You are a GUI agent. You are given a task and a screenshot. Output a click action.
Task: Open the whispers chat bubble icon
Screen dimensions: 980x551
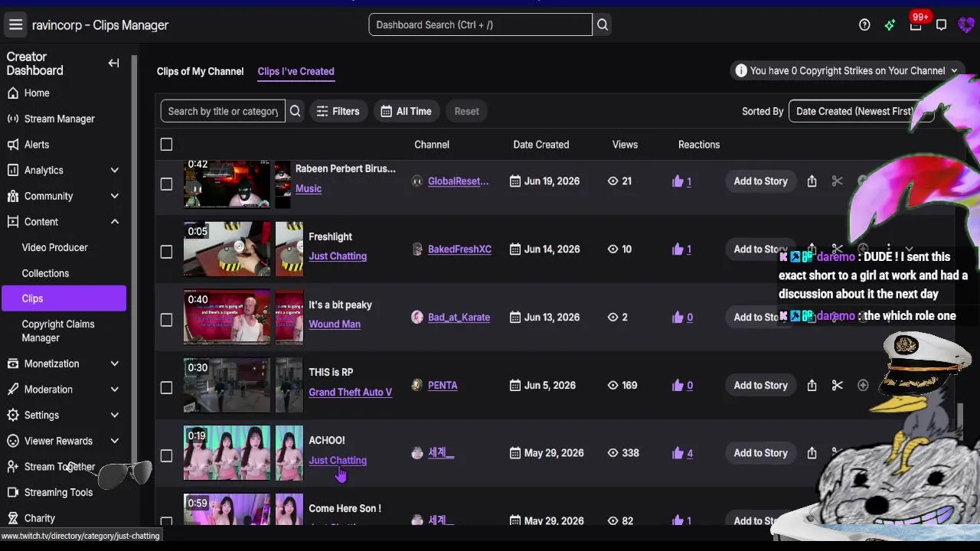click(x=941, y=25)
